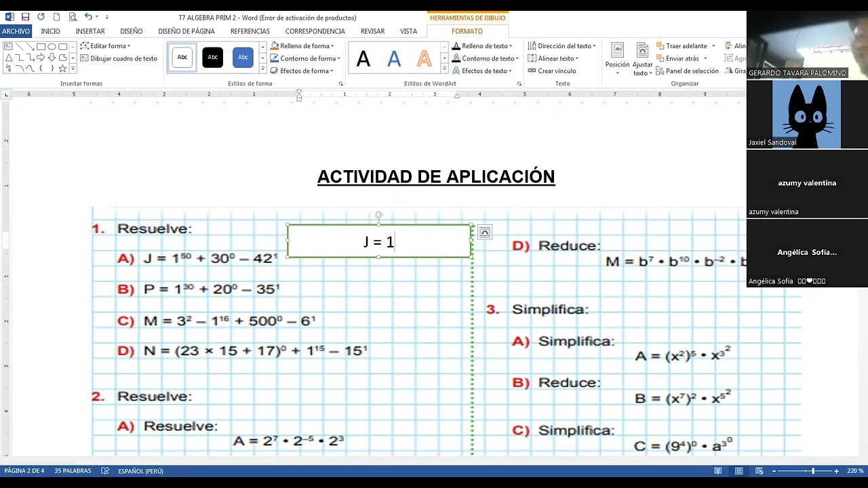Expand the shape styles gallery

pos(262,68)
